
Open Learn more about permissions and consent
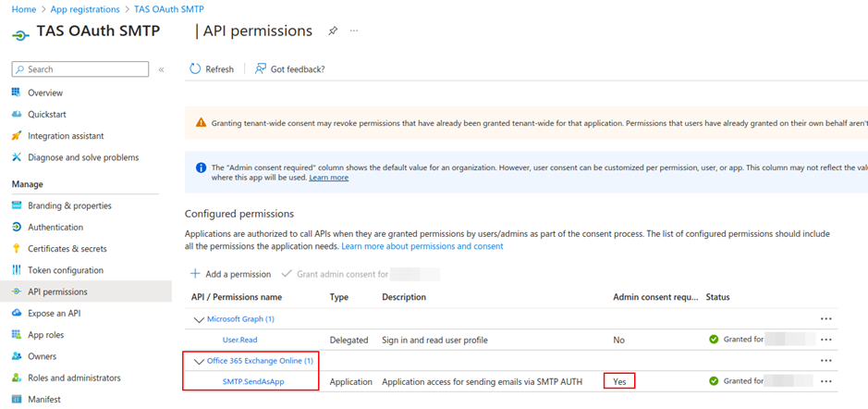pos(422,247)
